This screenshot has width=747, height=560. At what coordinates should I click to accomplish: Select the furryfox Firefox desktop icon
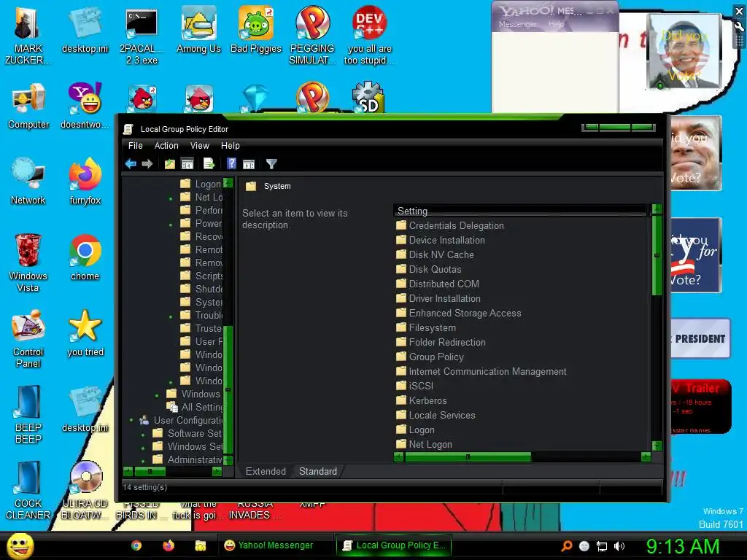click(85, 182)
